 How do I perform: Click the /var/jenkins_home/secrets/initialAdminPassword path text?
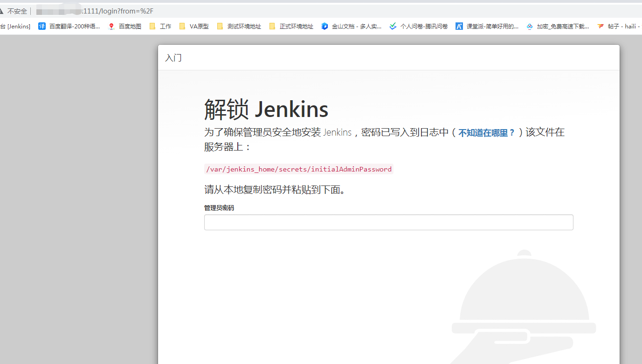click(299, 169)
